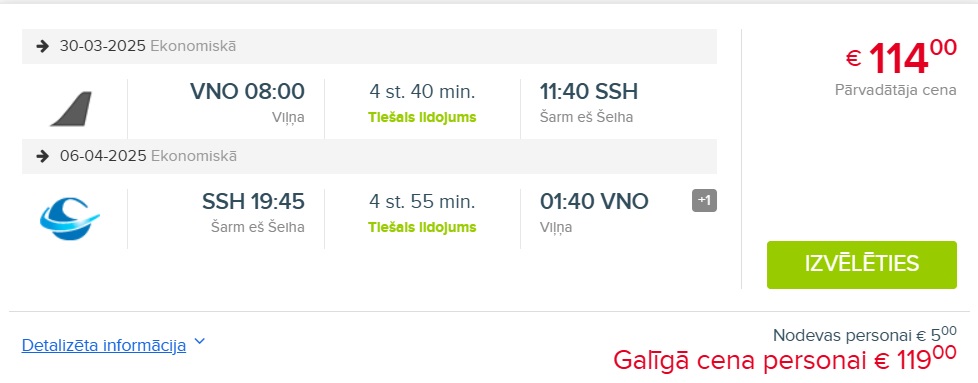Click the grey airline tail logo
This screenshot has width=978, height=383.
(x=71, y=109)
